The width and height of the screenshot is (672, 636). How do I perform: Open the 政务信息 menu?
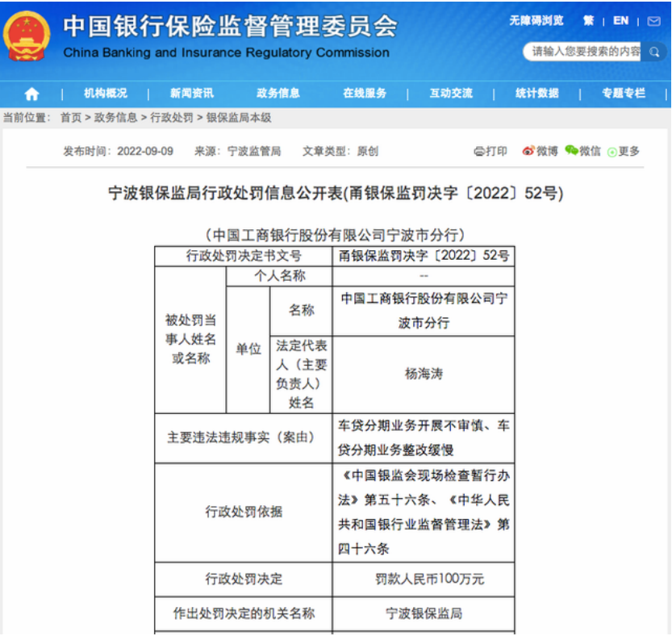tap(278, 94)
